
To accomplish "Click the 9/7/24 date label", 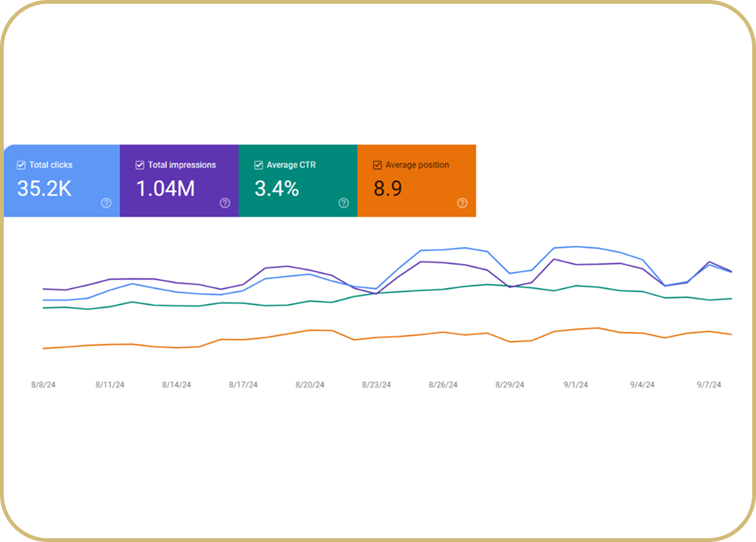I will tap(709, 385).
